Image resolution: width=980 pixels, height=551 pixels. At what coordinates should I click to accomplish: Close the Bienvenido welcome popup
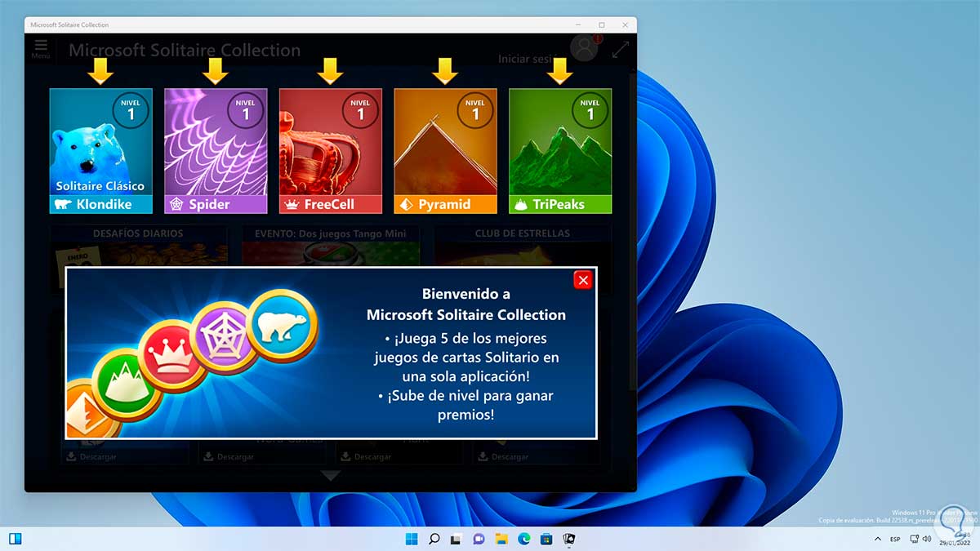click(x=583, y=280)
